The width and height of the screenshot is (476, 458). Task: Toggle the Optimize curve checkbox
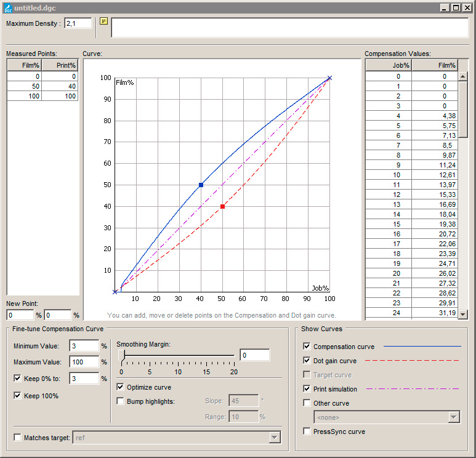tap(121, 387)
